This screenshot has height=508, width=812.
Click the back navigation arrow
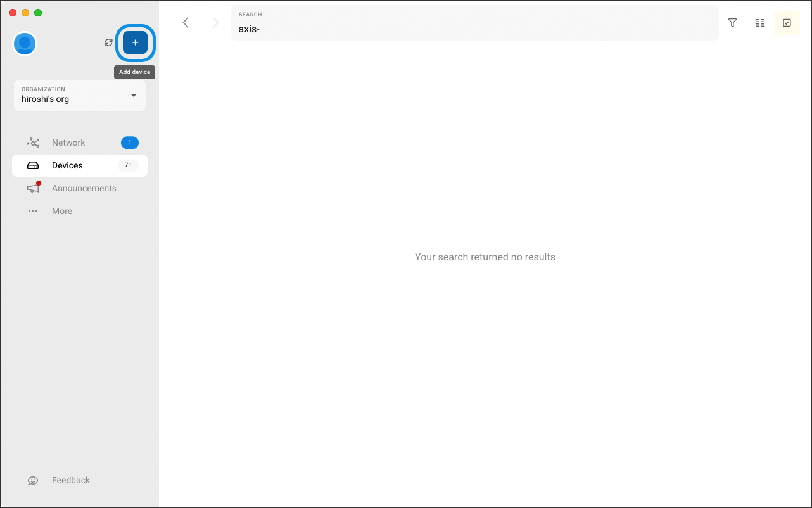click(186, 23)
